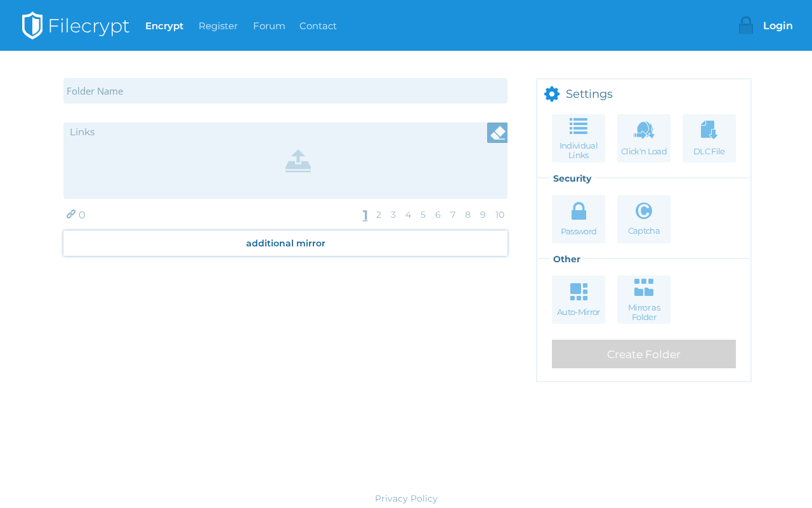This screenshot has height=508, width=812.
Task: Enable Captcha protection
Action: tap(644, 219)
